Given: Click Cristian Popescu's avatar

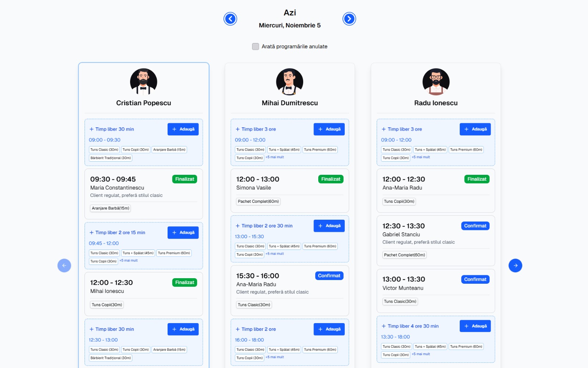Looking at the screenshot, I should [x=143, y=82].
